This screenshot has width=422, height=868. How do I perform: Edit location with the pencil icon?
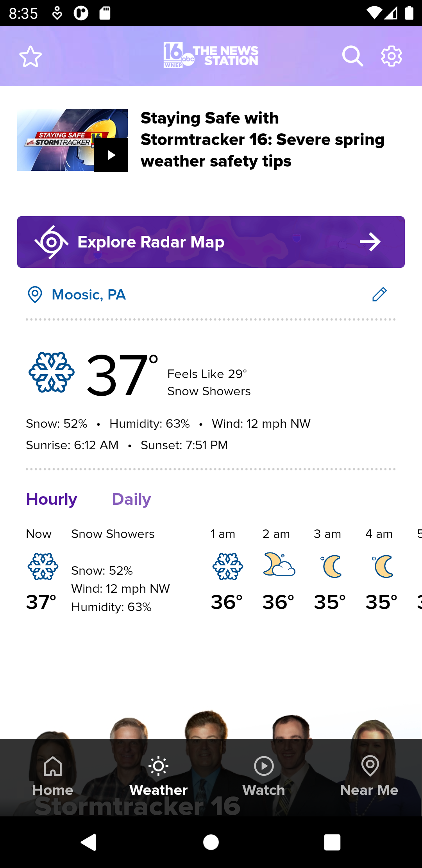[x=379, y=294]
